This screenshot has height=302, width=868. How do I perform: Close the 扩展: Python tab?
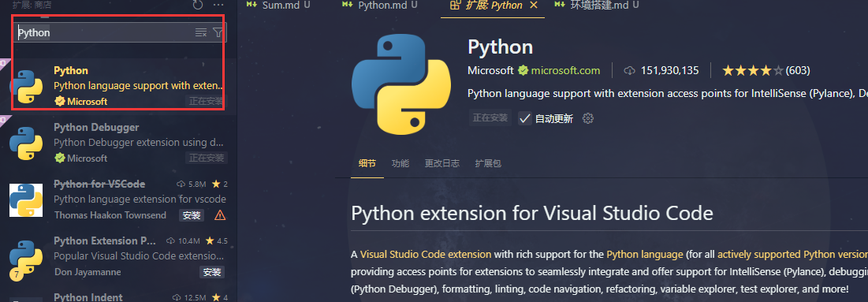[534, 5]
